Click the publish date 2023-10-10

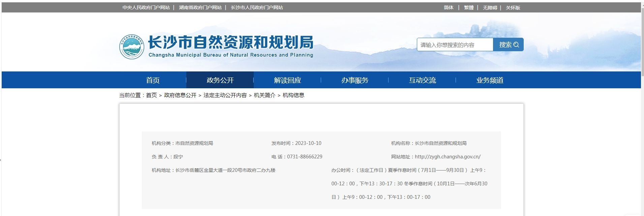308,143
